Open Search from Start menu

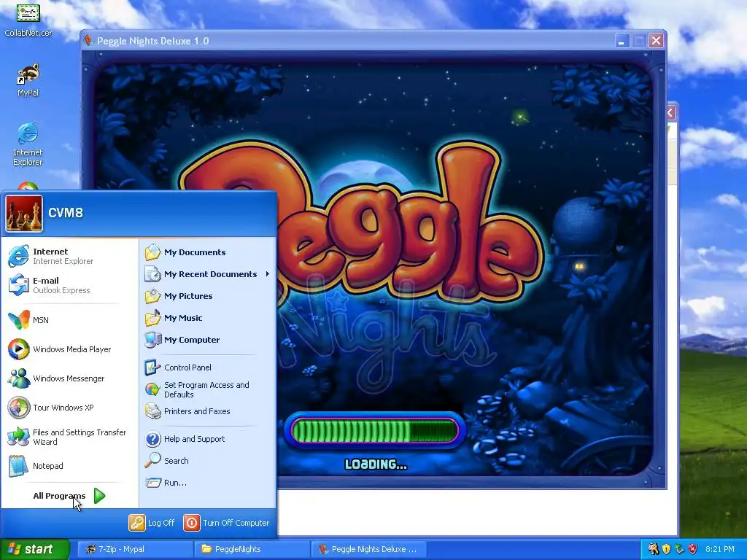coord(208,461)
